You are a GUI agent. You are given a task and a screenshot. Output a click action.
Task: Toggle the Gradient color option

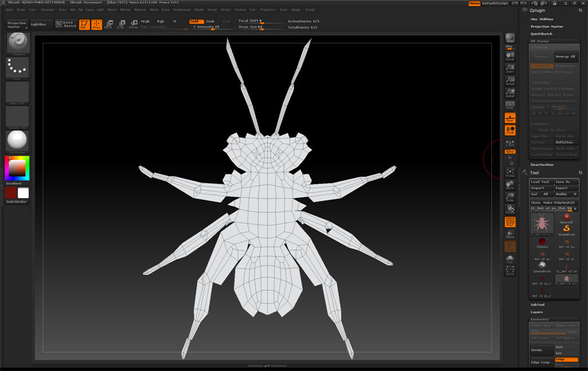pos(15,183)
